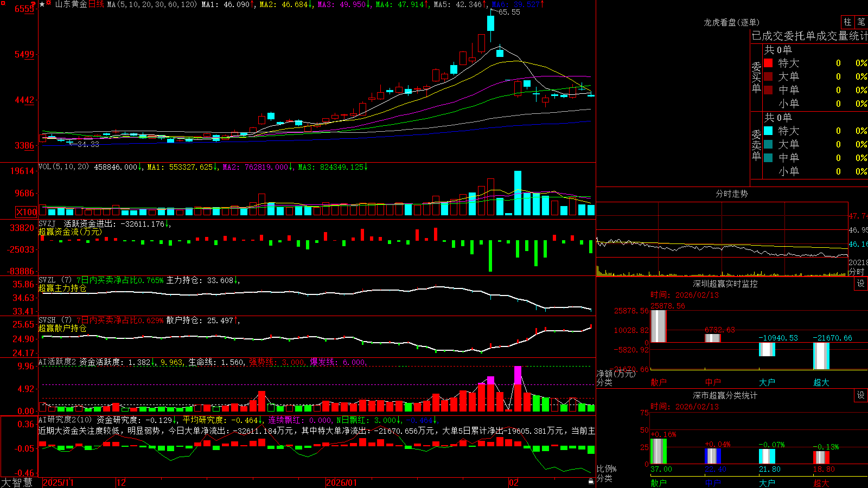
Task: Click the 时间: 2026/02/13 in 深圳超赢实时监控
Action: 684,295
